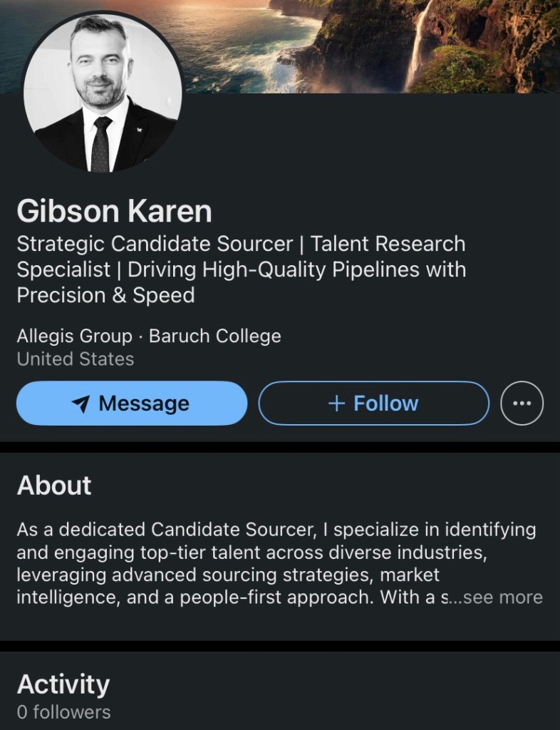This screenshot has height=730, width=560.
Task: Open the Baruch College school link
Action: click(214, 336)
